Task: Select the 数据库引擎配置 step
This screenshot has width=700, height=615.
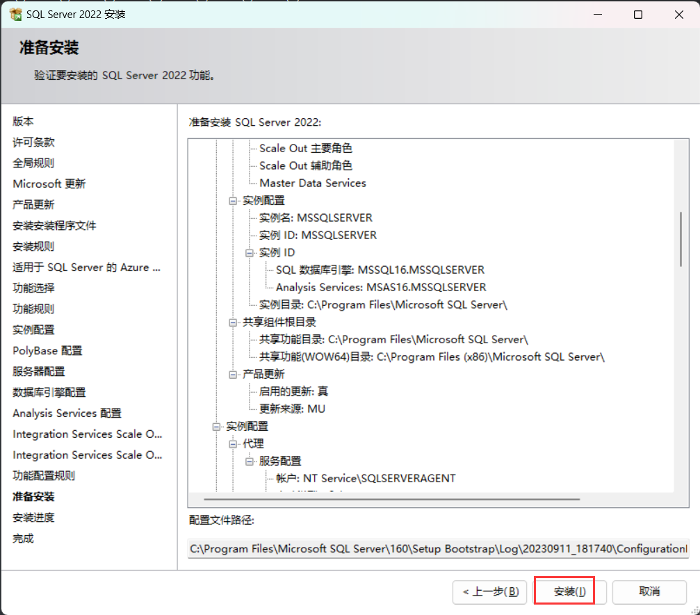Action: click(49, 393)
